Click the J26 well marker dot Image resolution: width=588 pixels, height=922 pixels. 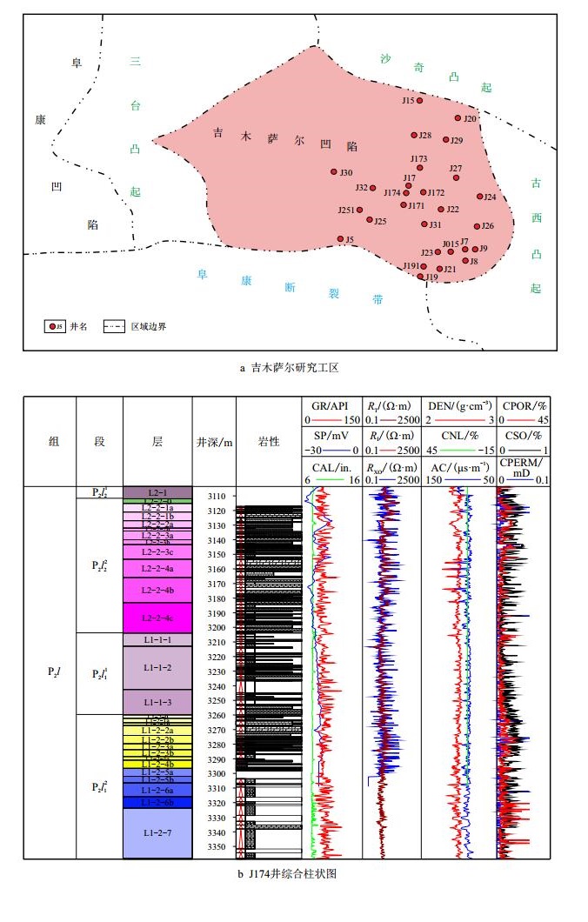tap(477, 226)
